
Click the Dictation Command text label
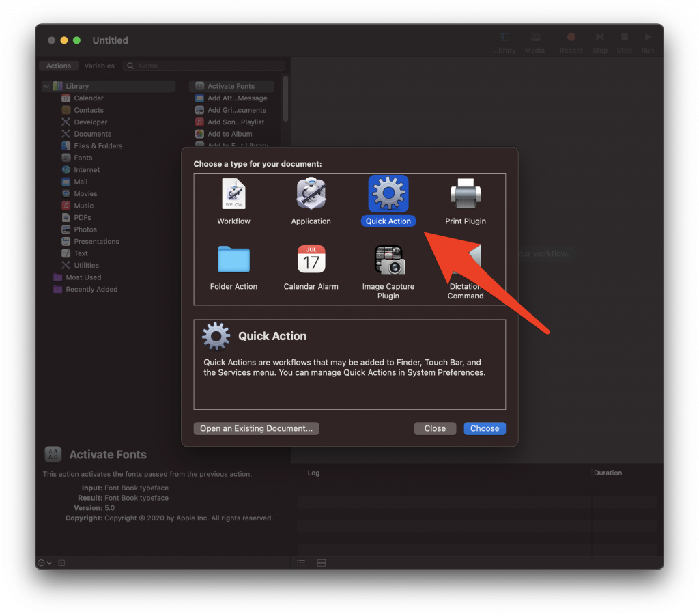click(466, 292)
